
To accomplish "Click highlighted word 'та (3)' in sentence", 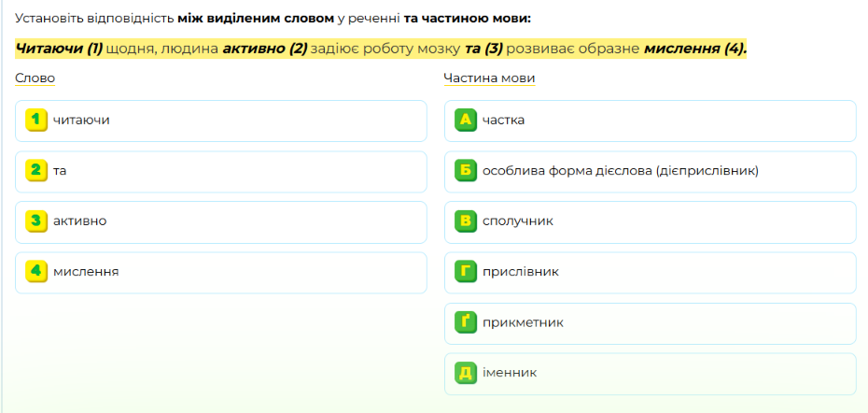I will point(483,49).
